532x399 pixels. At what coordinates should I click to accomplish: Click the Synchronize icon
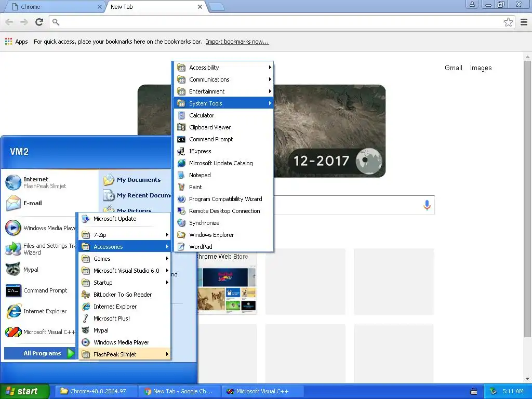coord(181,223)
